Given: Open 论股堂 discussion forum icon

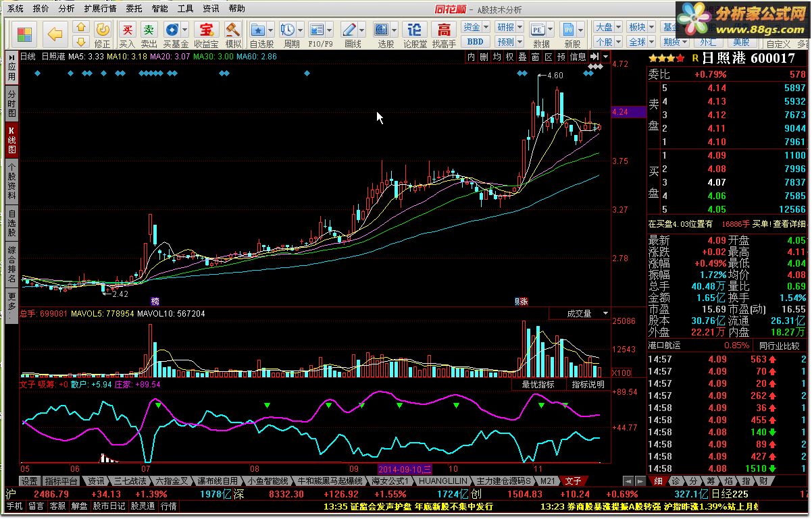Looking at the screenshot, I should (415, 34).
